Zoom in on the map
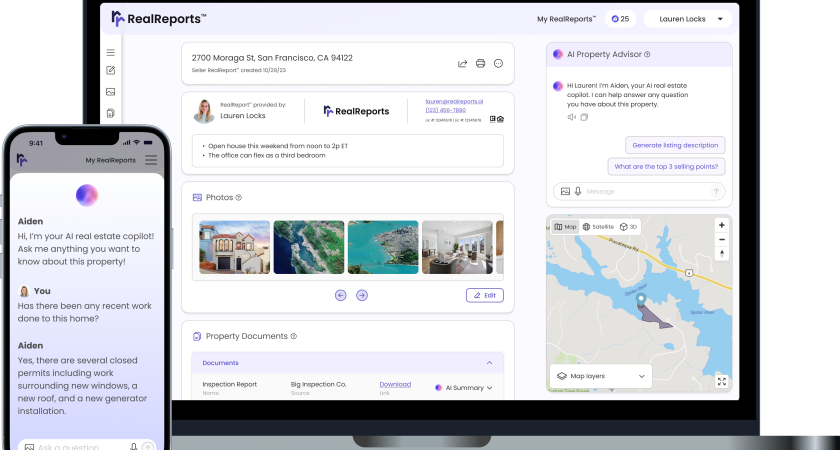Screen dimensions: 840x450 click(722, 226)
